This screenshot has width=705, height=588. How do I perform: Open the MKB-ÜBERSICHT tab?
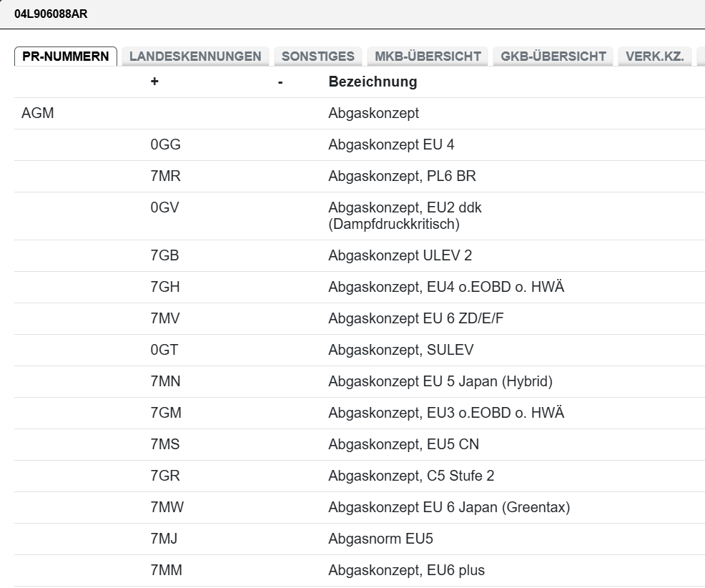(x=428, y=57)
